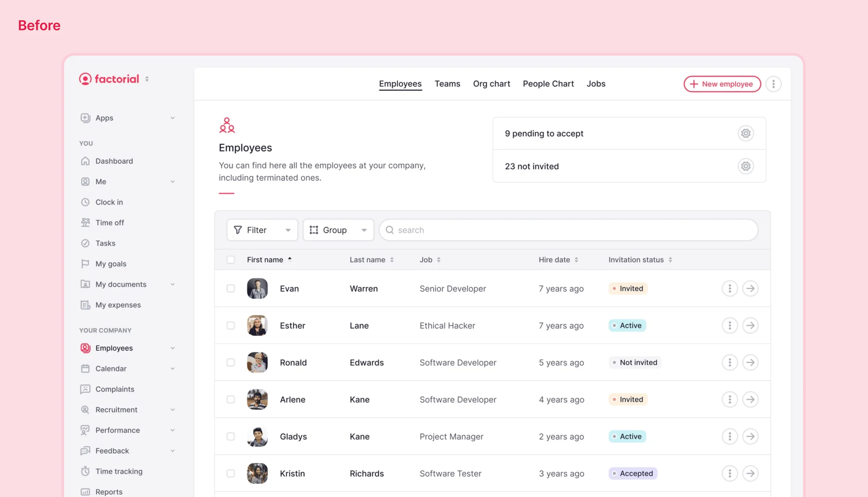This screenshot has height=497, width=868.
Task: Expand the Calendar chevron
Action: (173, 369)
